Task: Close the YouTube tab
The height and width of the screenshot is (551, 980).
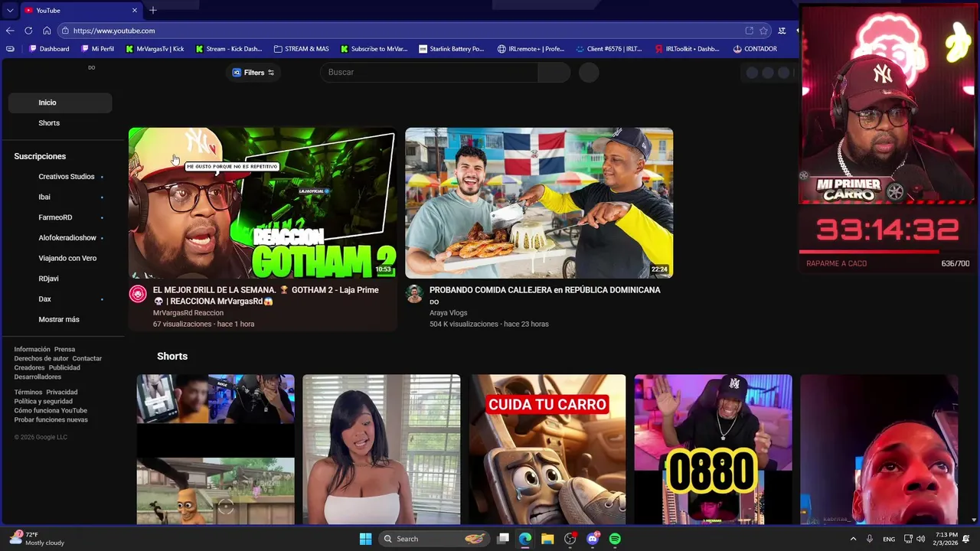Action: (135, 10)
